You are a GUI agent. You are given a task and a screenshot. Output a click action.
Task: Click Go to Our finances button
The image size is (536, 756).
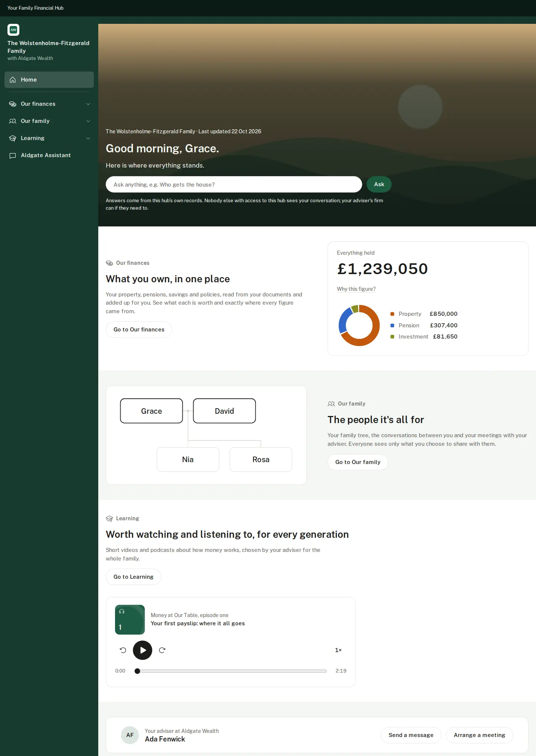coord(139,330)
